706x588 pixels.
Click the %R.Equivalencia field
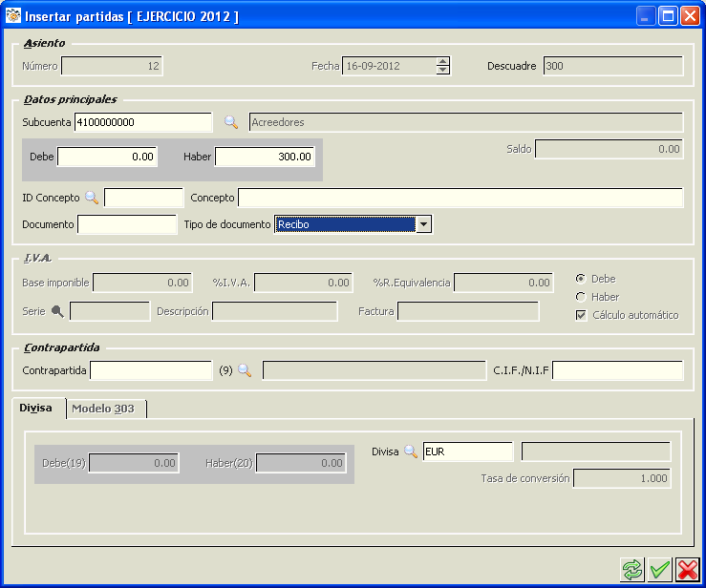click(503, 283)
